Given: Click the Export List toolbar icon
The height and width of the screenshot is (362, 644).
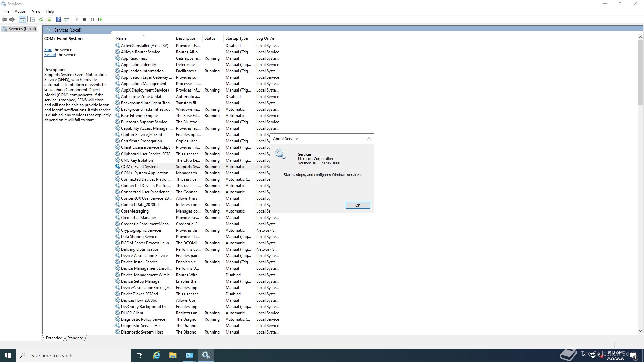Looking at the screenshot, I should pos(48,19).
